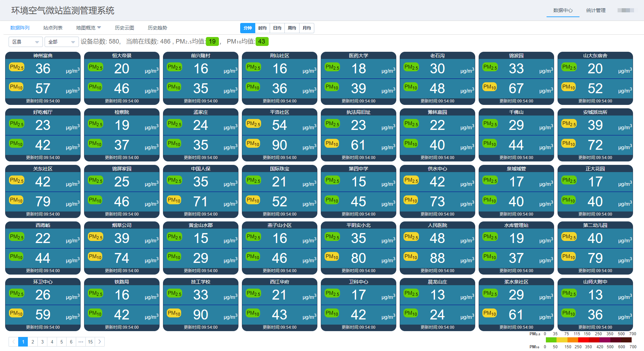Viewport: 644px width, 351px height.
Task: Click the PM10 icon on 执法局旧址 card
Action: [x=332, y=143]
